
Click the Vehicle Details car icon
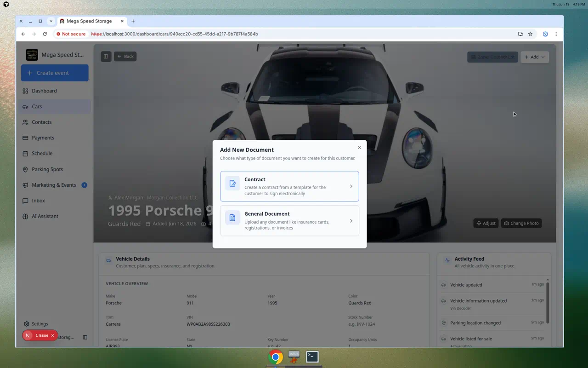pyautogui.click(x=108, y=260)
